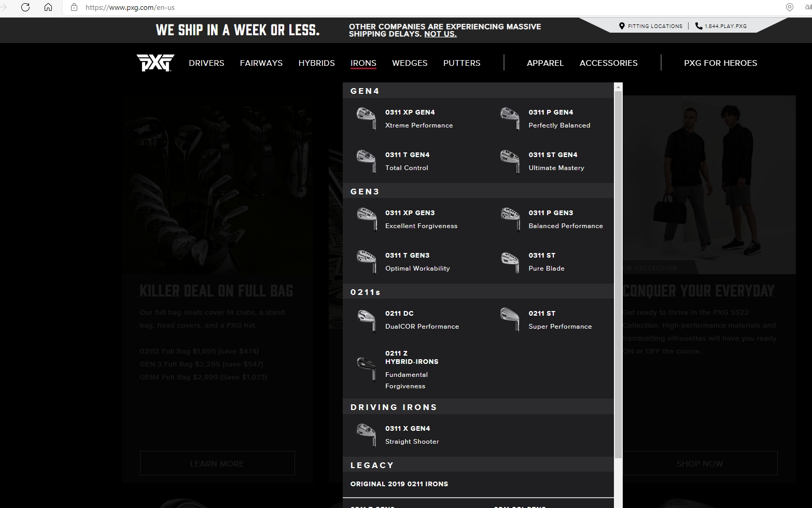Click the 1.844.PLAY.PXG phone number
The height and width of the screenshot is (508, 812).
click(725, 26)
